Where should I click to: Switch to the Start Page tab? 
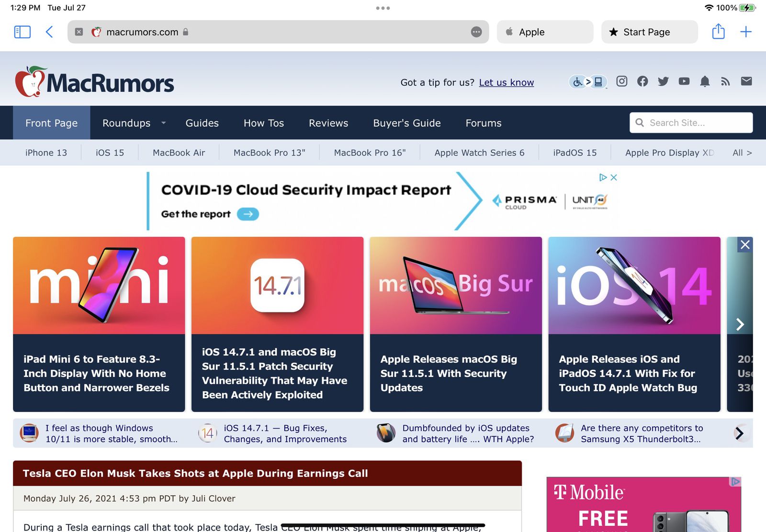(649, 32)
